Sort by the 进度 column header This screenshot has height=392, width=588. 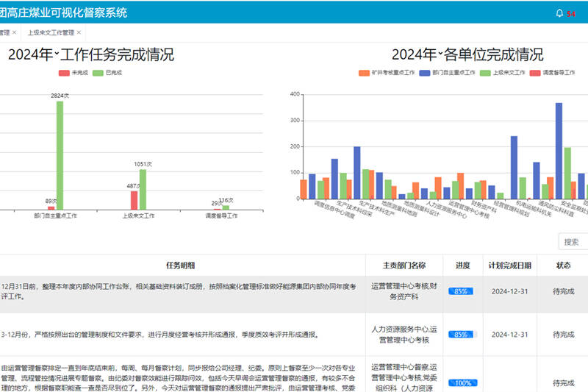click(463, 266)
